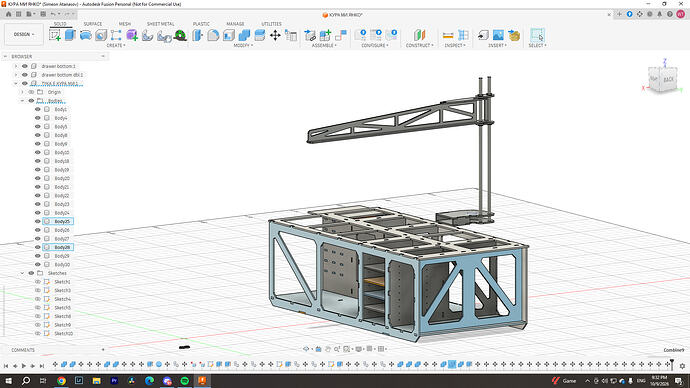Toggle visibility of Body25
Image resolution: width=690 pixels, height=388 pixels.
(38, 221)
